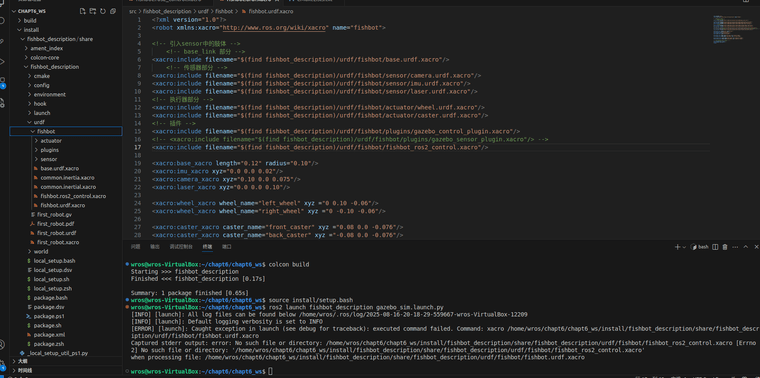Create a new file in CHAPT6_WS explorer

click(x=83, y=11)
